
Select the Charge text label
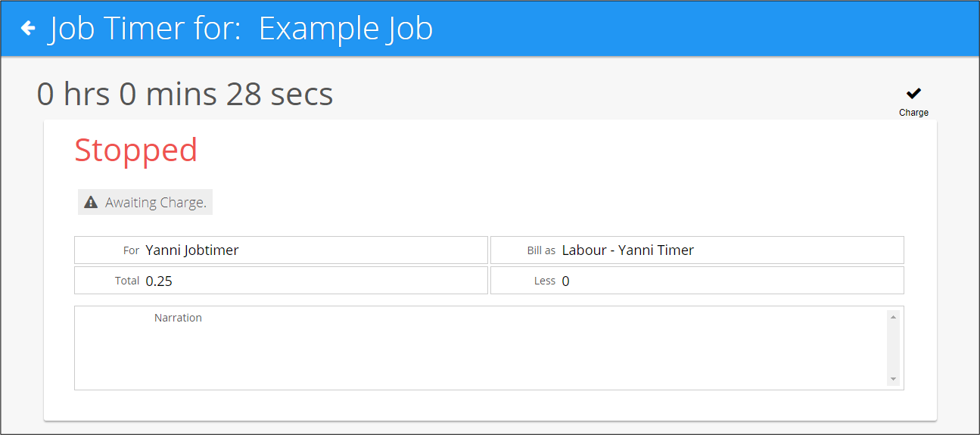913,113
